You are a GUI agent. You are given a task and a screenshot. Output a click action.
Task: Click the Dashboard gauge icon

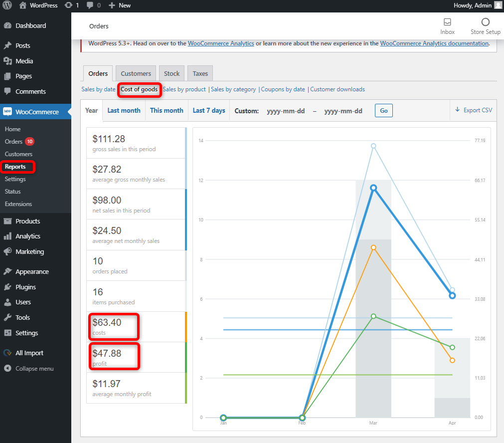point(7,26)
